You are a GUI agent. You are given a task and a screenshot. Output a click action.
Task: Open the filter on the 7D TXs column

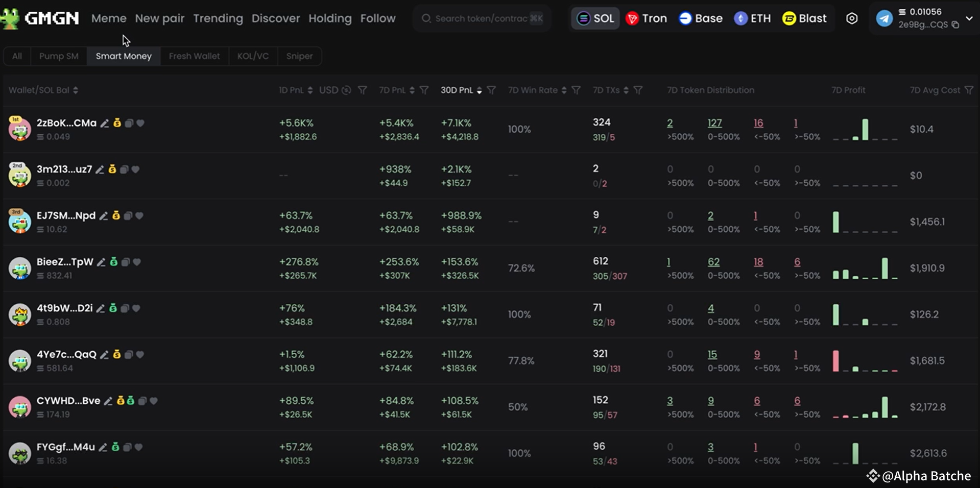click(x=638, y=90)
